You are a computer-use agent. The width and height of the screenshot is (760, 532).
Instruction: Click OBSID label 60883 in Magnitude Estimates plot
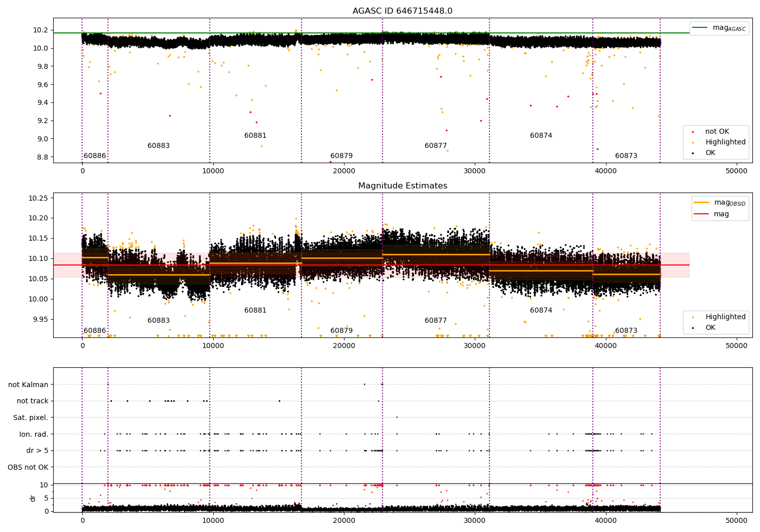159,321
